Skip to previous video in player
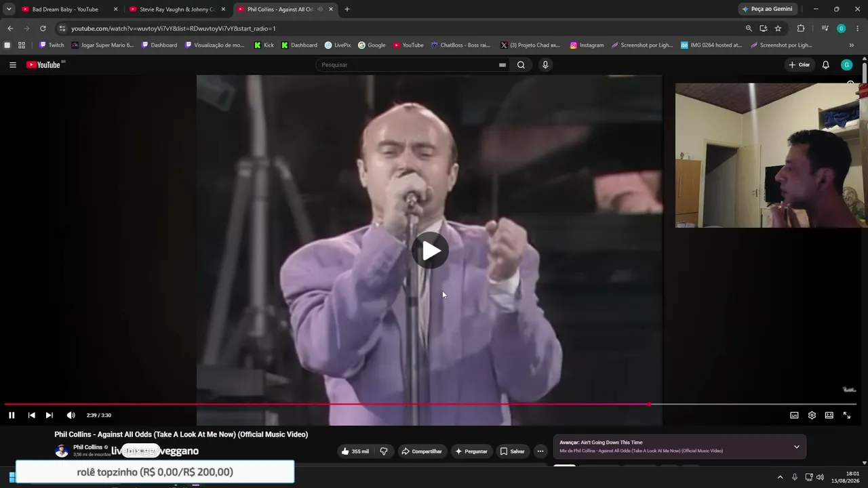 pyautogui.click(x=31, y=415)
